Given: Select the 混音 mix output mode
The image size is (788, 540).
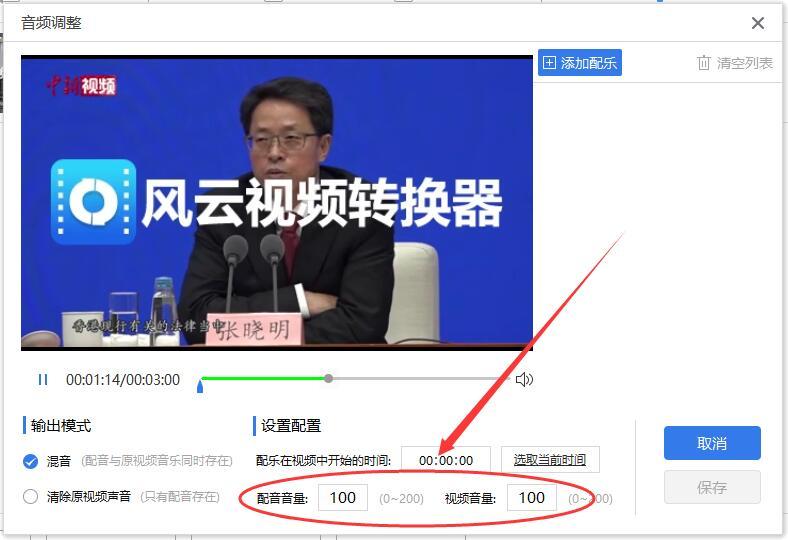Looking at the screenshot, I should point(31,461).
